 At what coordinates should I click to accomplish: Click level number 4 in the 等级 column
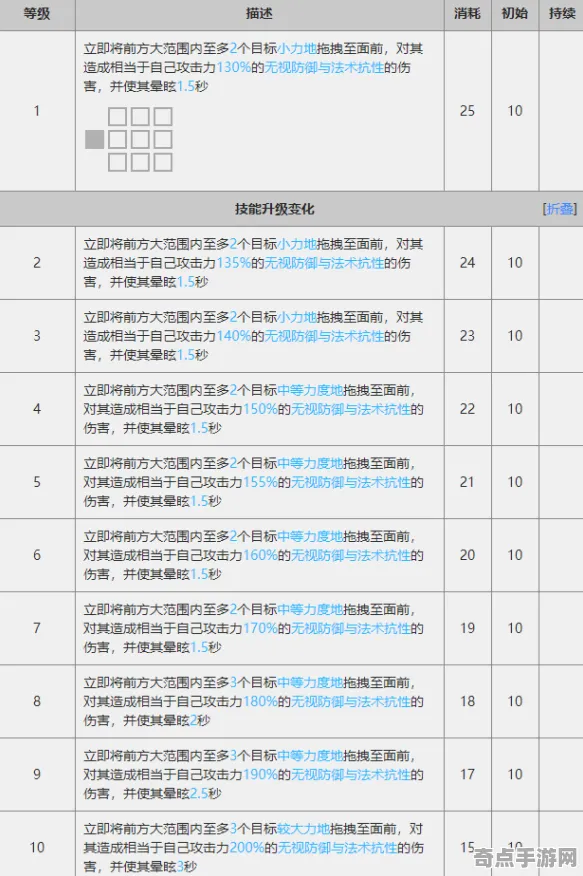(37, 409)
